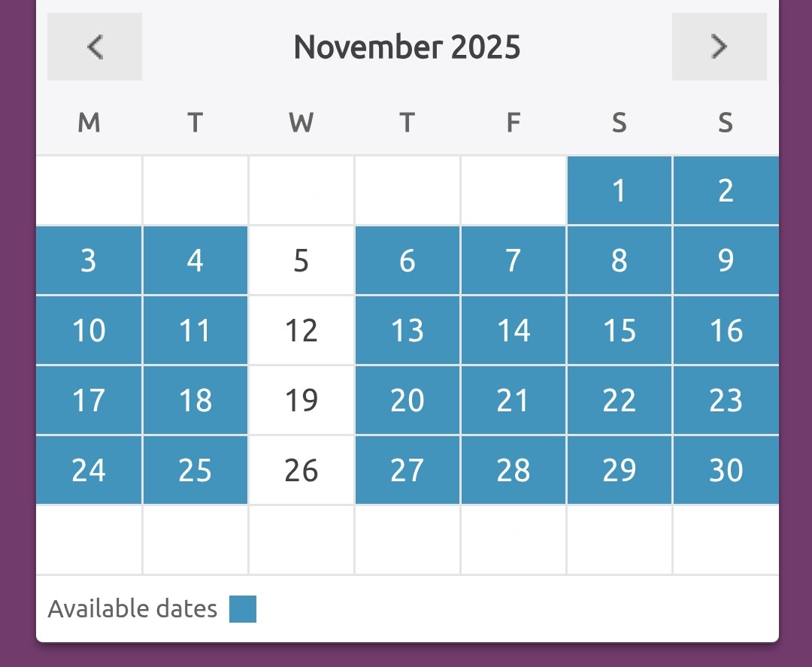Choose November 3 in the calendar
812x667 pixels.
click(x=89, y=260)
